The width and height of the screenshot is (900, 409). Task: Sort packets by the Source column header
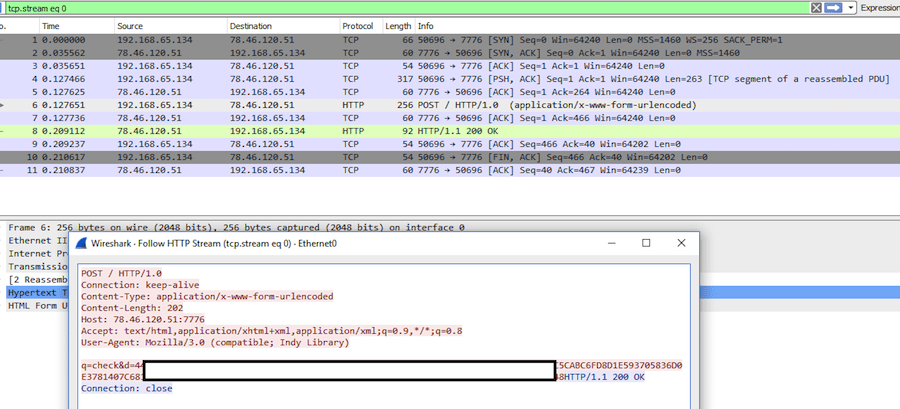point(170,26)
